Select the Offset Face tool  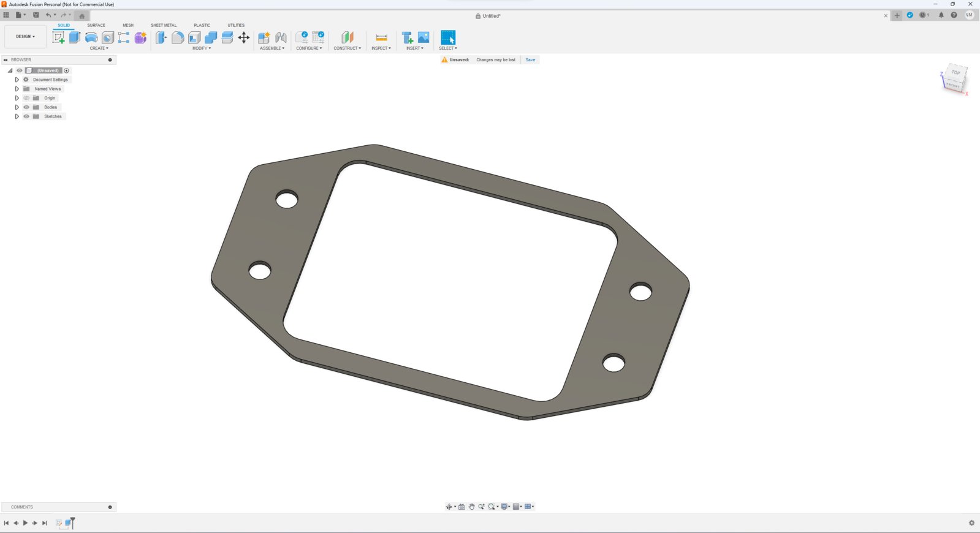[227, 37]
